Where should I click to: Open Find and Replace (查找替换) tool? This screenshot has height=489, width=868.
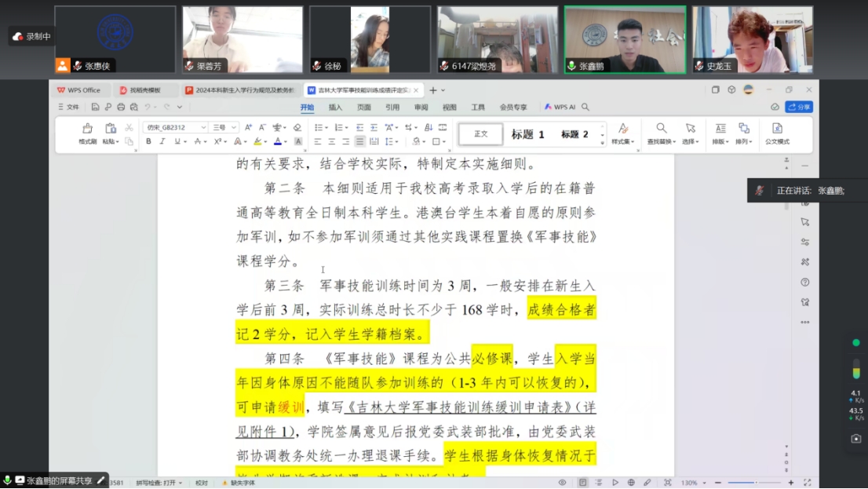point(662,133)
